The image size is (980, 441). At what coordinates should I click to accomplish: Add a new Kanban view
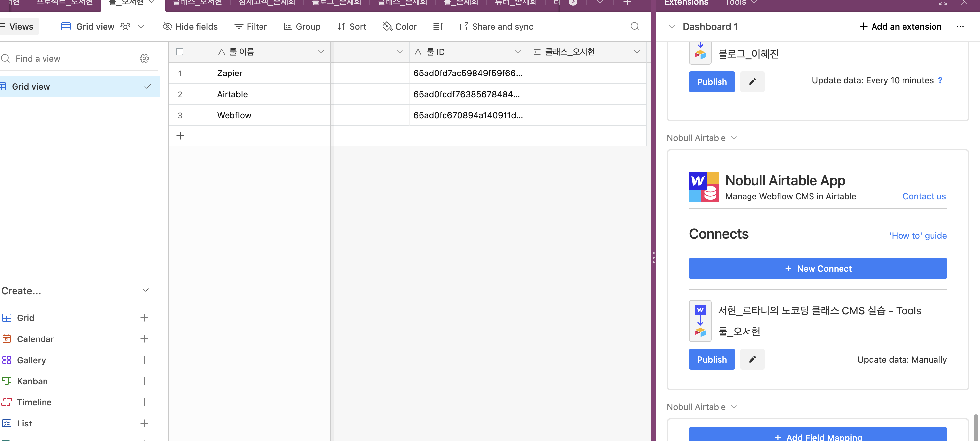(144, 381)
